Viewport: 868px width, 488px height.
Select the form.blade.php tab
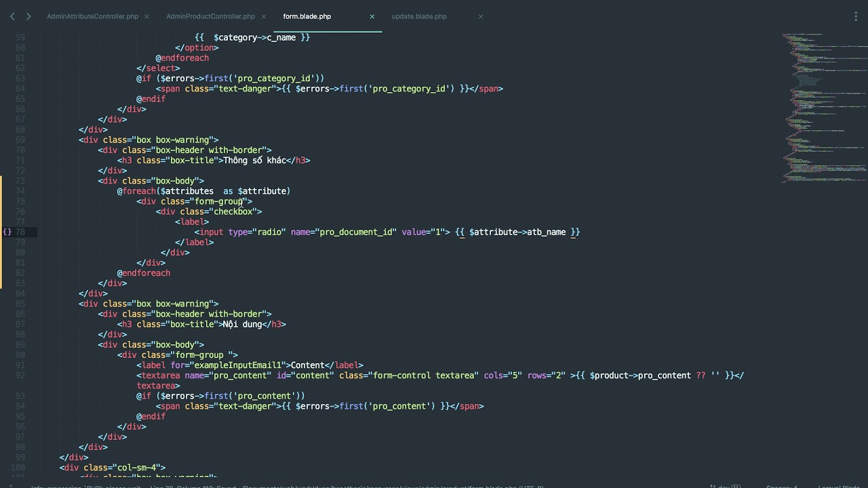pyautogui.click(x=307, y=16)
